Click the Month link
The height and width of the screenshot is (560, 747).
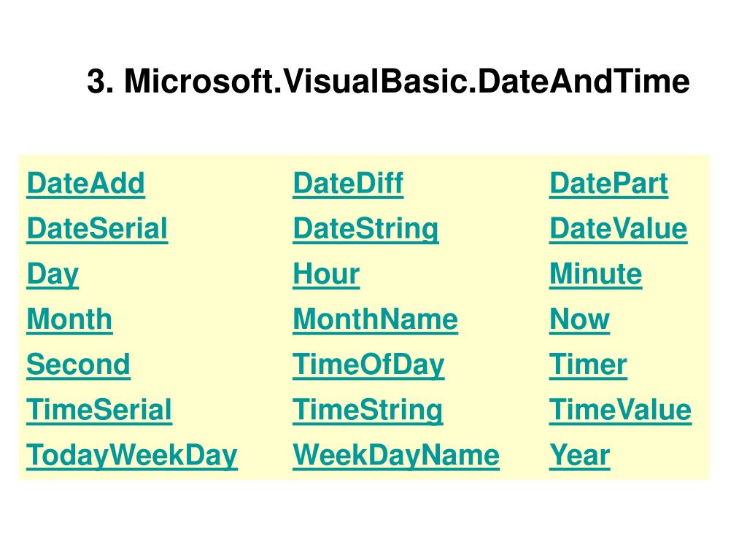click(x=69, y=319)
